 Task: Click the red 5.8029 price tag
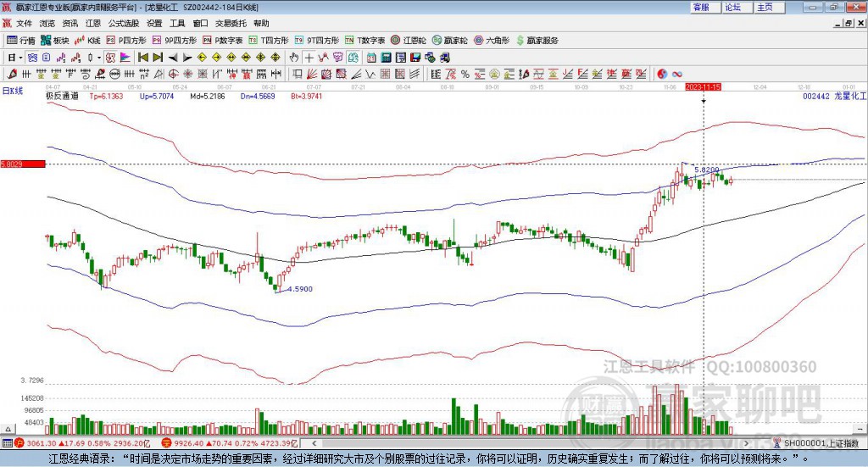coord(23,164)
